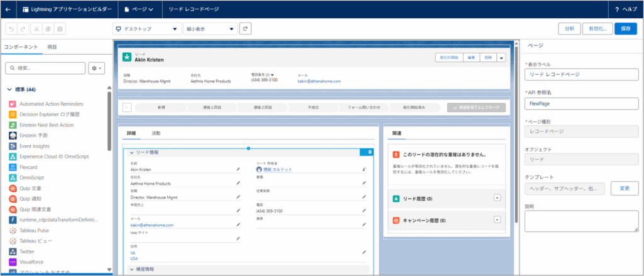This screenshot has width=644, height=276.
Task: Switch to the 活動 tab
Action: (x=156, y=133)
